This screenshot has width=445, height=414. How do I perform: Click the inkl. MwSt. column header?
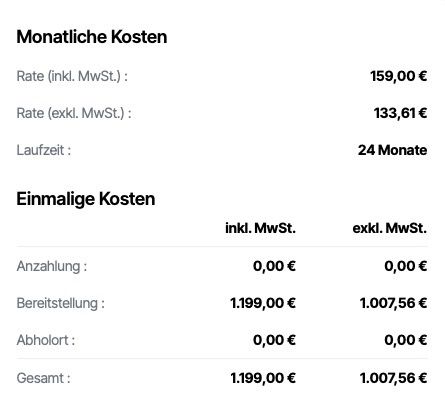260,228
